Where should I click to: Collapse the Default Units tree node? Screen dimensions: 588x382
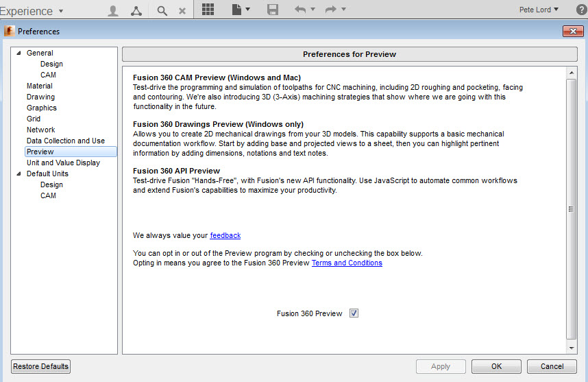[x=19, y=174]
